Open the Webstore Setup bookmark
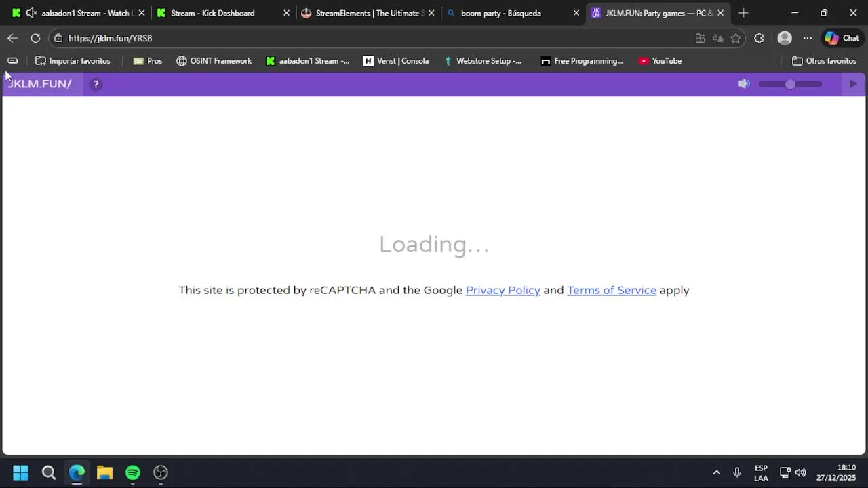Image resolution: width=868 pixels, height=488 pixels. tap(482, 61)
